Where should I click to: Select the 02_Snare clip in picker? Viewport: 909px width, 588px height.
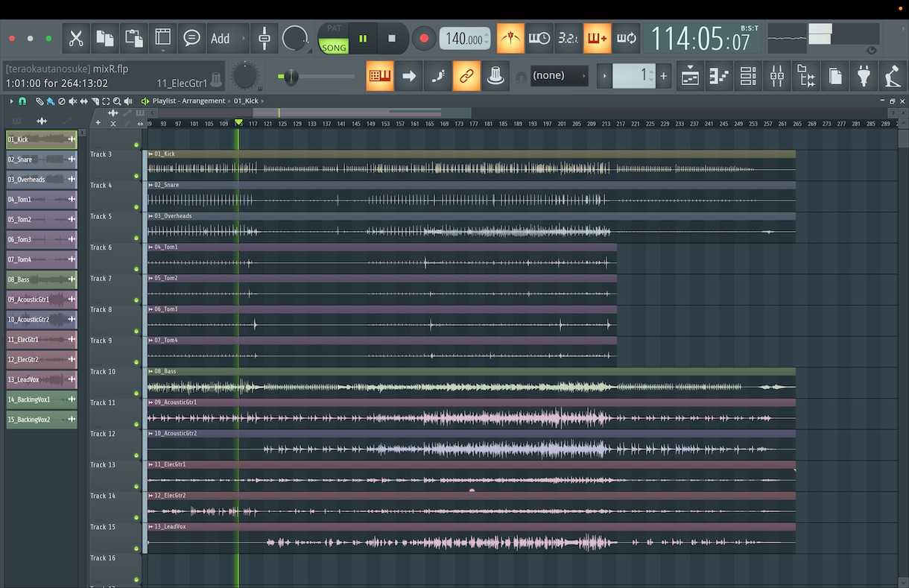tap(41, 159)
